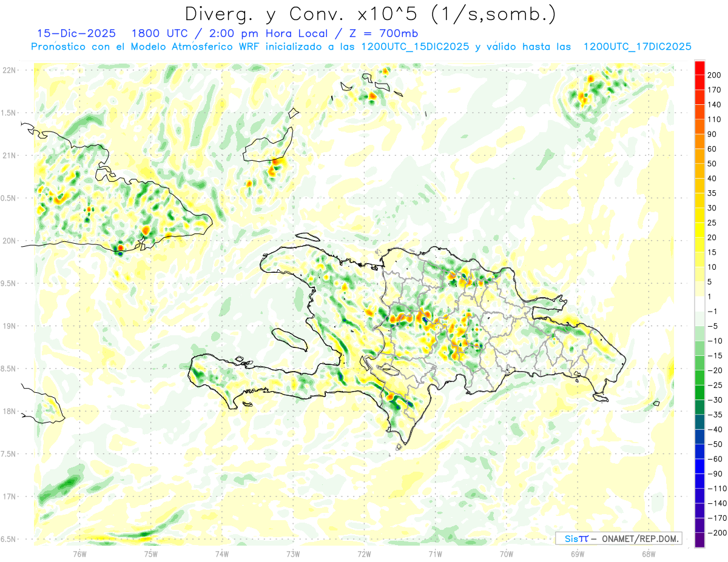Click the '1800 UTC' time text
This screenshot has width=728, height=562.
click(x=158, y=33)
